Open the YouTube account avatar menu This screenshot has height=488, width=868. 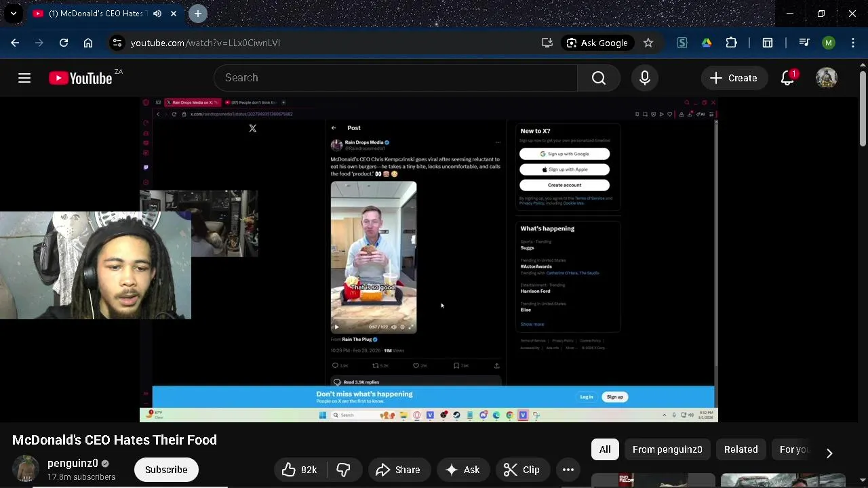(x=827, y=78)
